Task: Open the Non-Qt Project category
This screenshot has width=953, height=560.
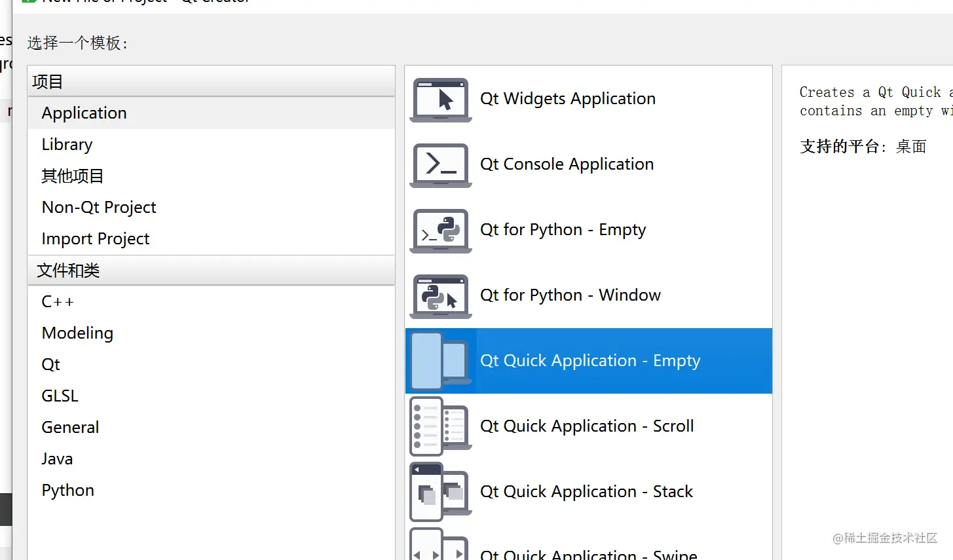Action: pyautogui.click(x=99, y=208)
